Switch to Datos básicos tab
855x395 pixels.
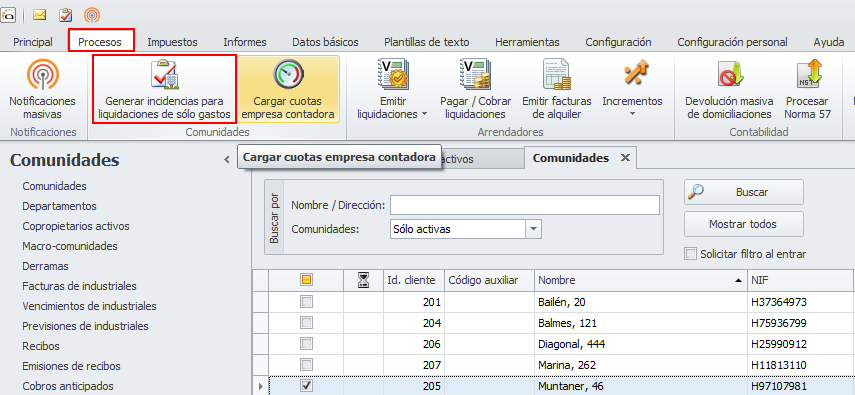[326, 42]
